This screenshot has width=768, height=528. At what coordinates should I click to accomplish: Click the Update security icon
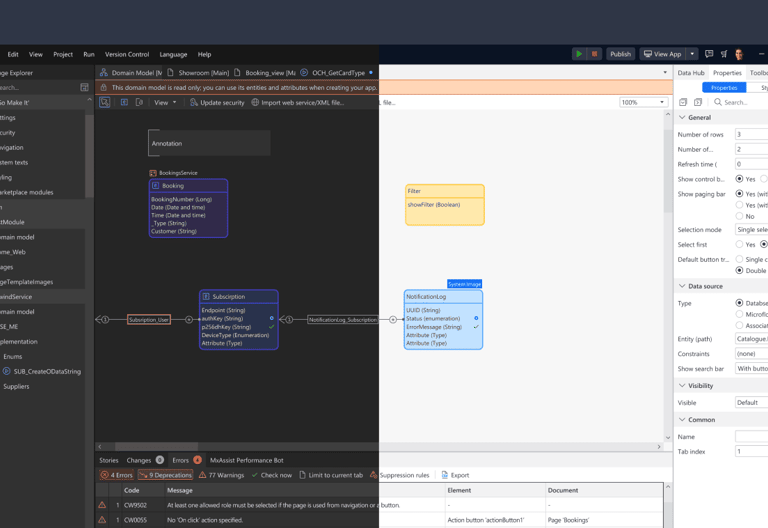[194, 102]
